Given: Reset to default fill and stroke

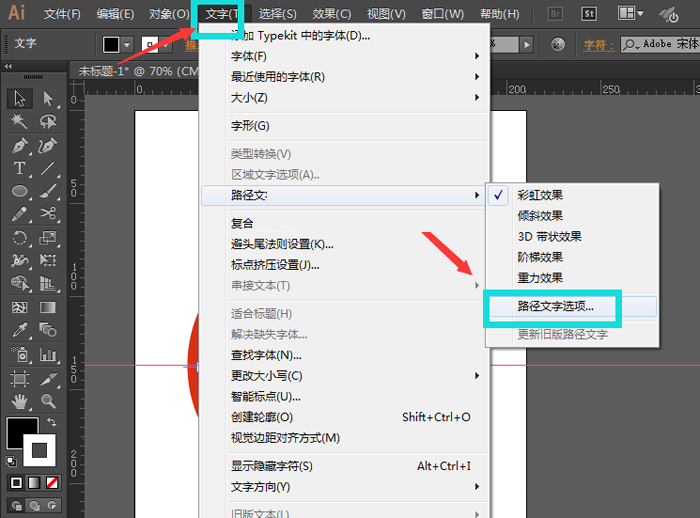Looking at the screenshot, I should point(11,461).
